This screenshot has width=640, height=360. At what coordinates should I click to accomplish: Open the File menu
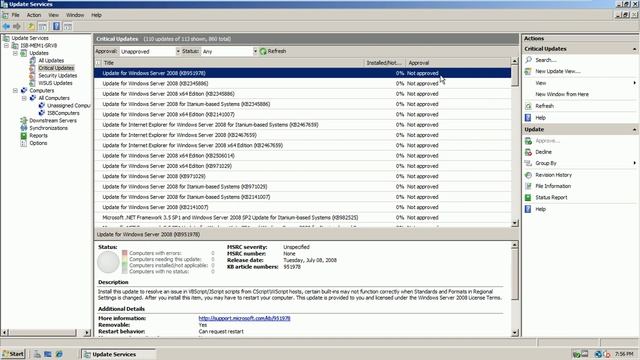(16, 15)
